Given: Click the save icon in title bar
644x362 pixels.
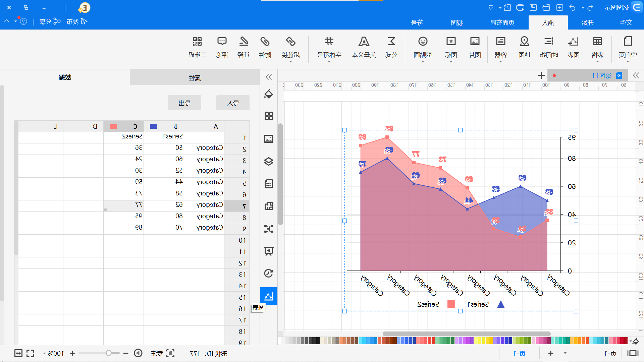Looking at the screenshot, I should [533, 7].
